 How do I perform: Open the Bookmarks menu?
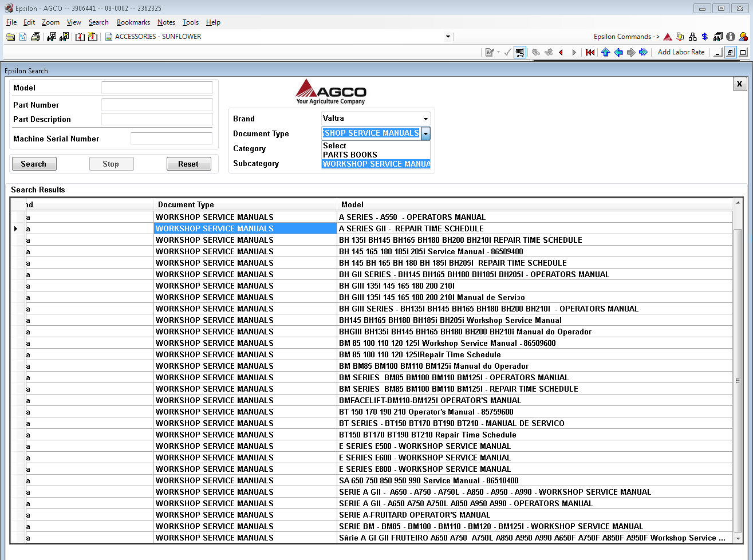[x=133, y=22]
